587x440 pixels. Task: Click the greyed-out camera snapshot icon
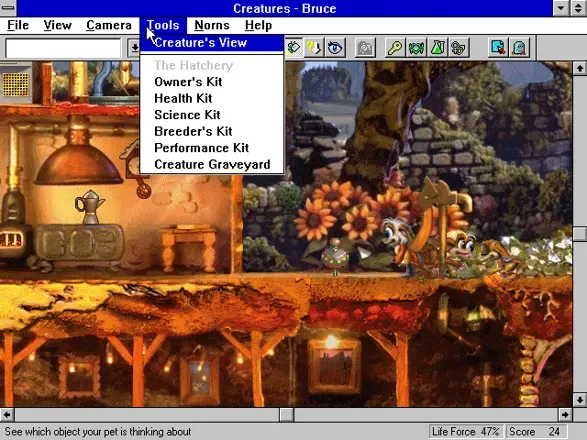click(x=365, y=48)
